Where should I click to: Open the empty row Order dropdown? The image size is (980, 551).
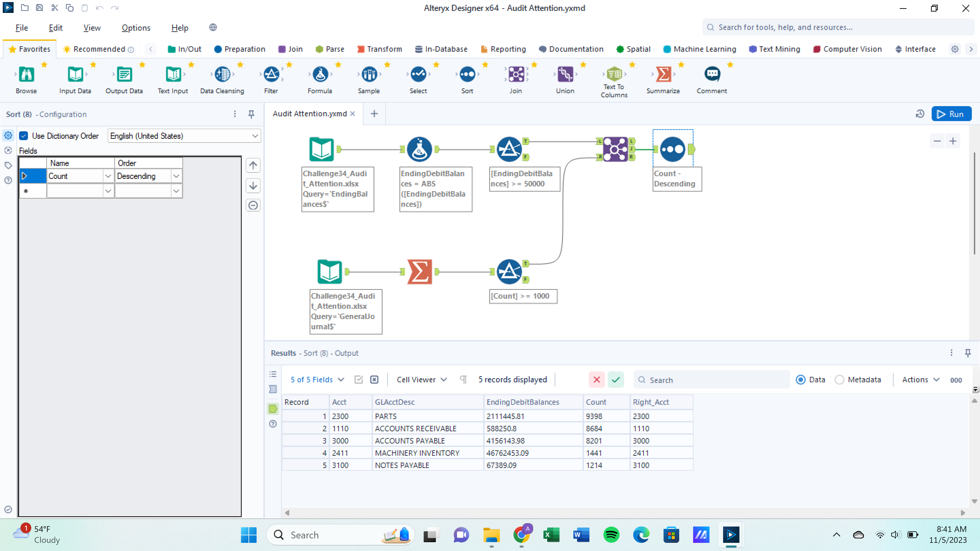tap(176, 191)
